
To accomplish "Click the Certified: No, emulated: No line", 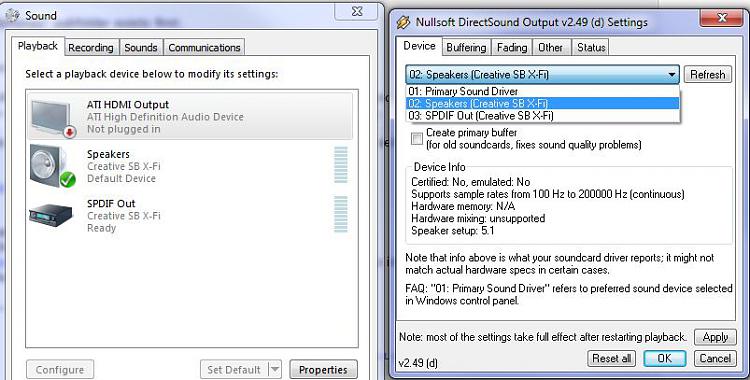I will click(471, 182).
